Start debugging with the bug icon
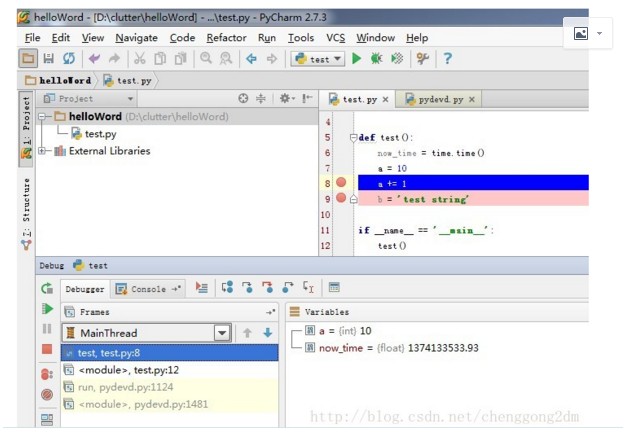Screen dimensions: 626x435 click(376, 59)
